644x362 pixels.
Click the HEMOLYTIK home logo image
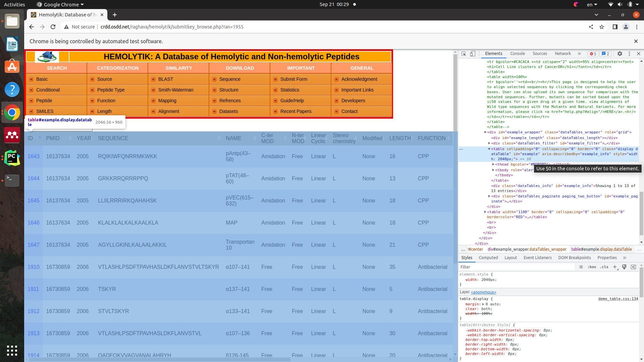(47, 57)
